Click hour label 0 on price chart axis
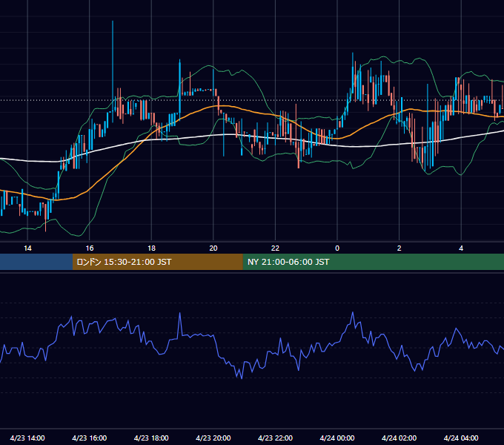The height and width of the screenshot is (445, 504). tap(337, 248)
